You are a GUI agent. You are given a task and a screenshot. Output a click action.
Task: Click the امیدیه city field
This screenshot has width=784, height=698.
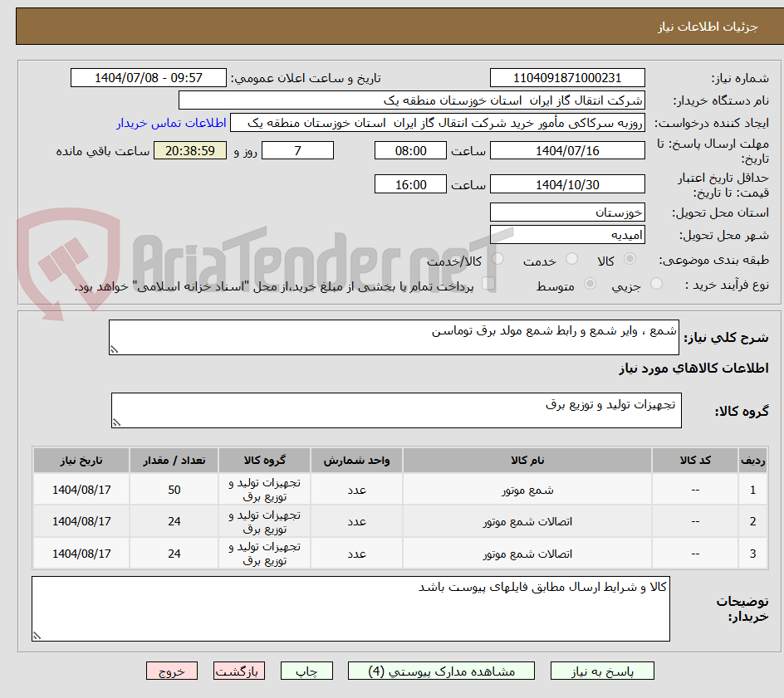[567, 235]
